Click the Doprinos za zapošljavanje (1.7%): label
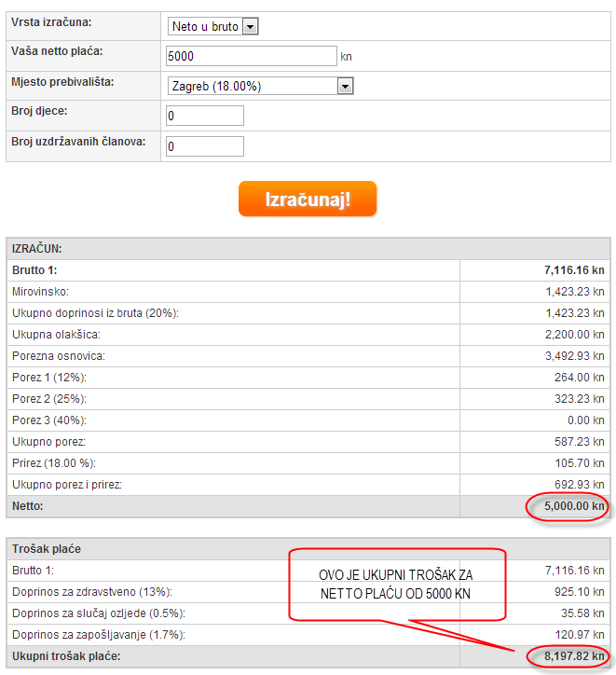616x675 pixels. [x=99, y=635]
